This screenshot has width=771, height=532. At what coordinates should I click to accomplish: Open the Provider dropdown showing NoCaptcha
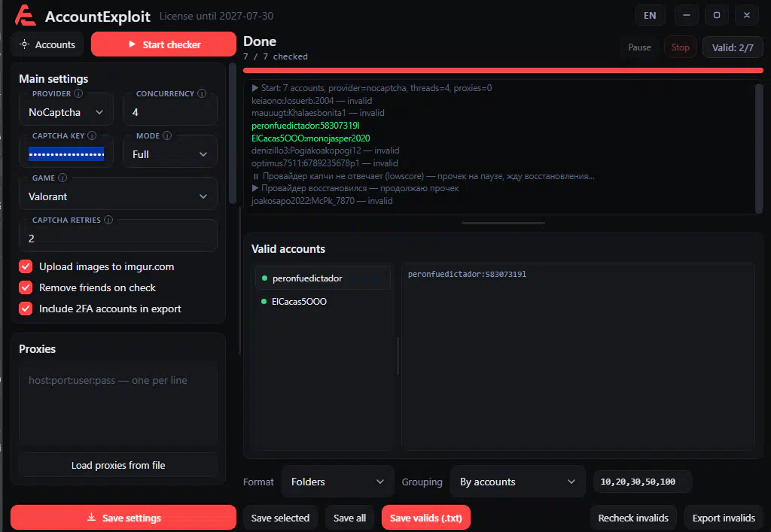[x=66, y=112]
